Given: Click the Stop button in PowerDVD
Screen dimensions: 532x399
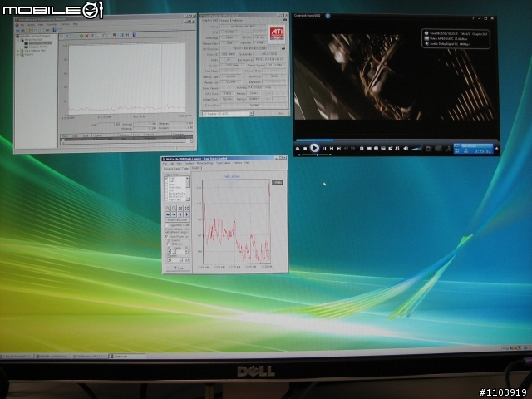Looking at the screenshot, I should click(x=305, y=149).
